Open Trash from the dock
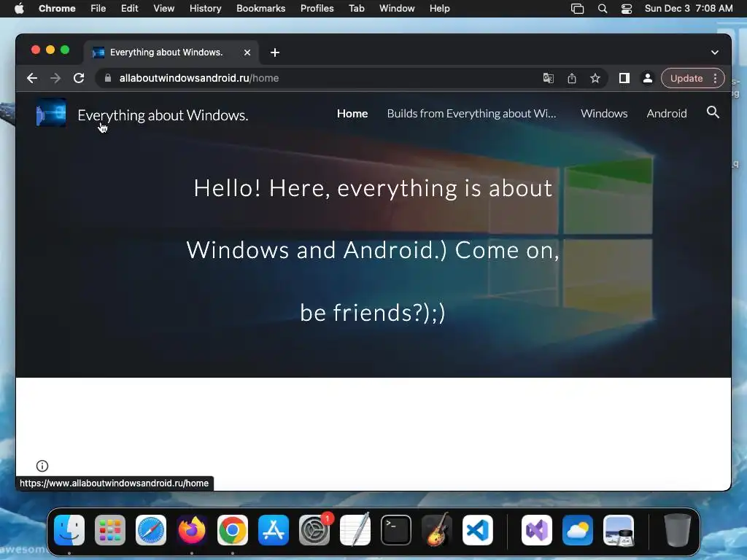The height and width of the screenshot is (560, 747). click(677, 530)
